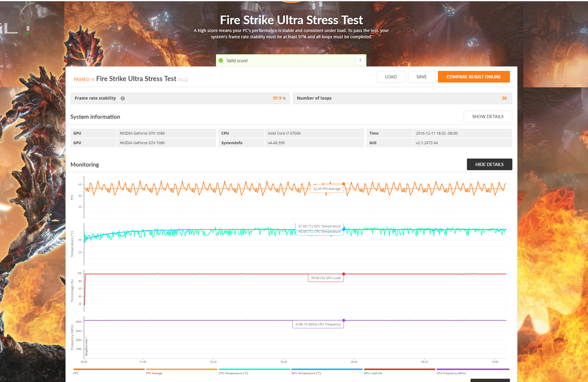Toggle the CPU Frequency legend series
This screenshot has height=382, width=588.
[x=473, y=371]
